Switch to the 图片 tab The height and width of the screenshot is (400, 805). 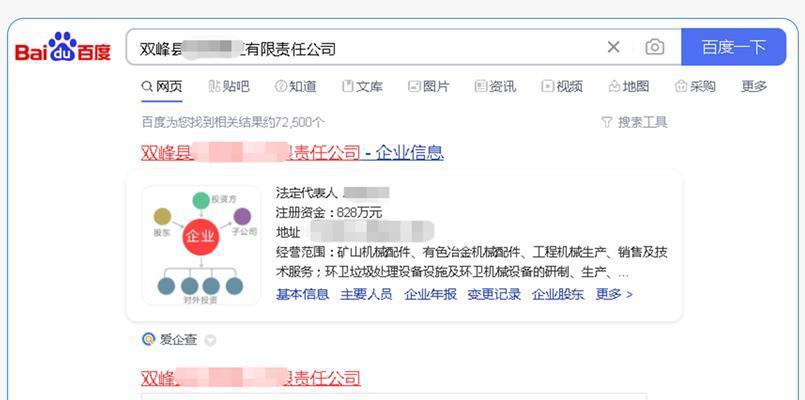(x=429, y=86)
